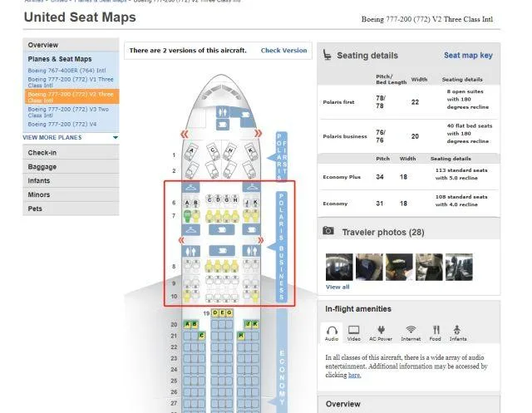The image size is (532, 413).
Task: Open the Check-in sidebar section
Action: click(x=42, y=153)
